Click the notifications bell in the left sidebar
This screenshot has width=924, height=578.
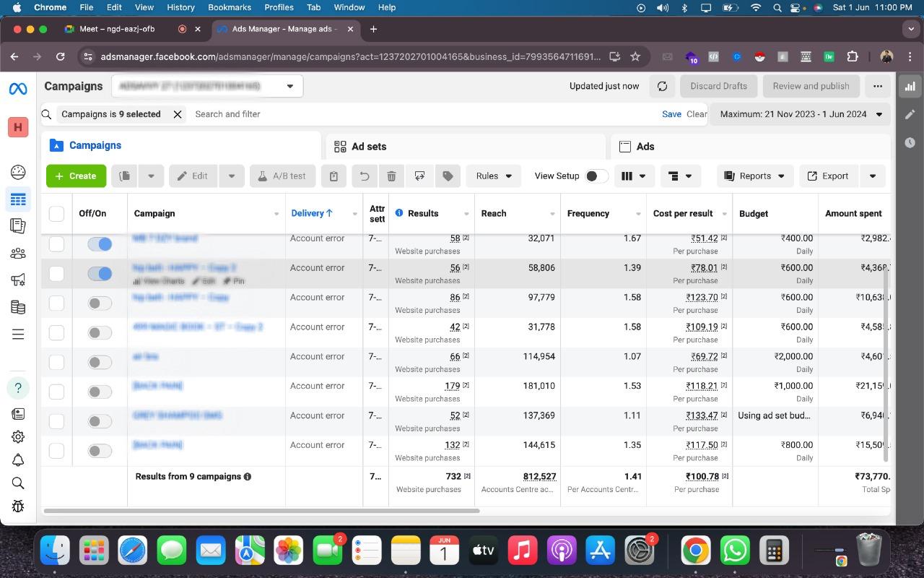18,460
